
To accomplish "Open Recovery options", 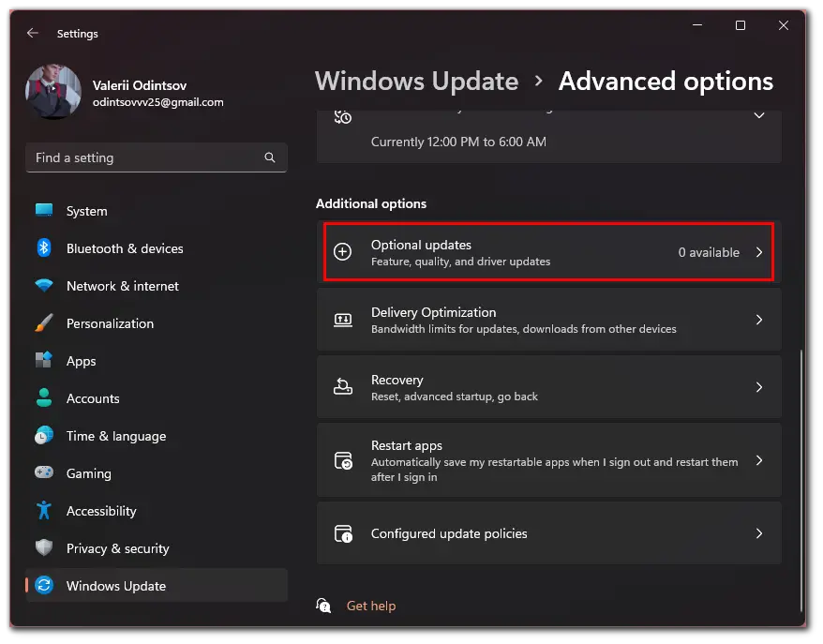I will (x=548, y=387).
